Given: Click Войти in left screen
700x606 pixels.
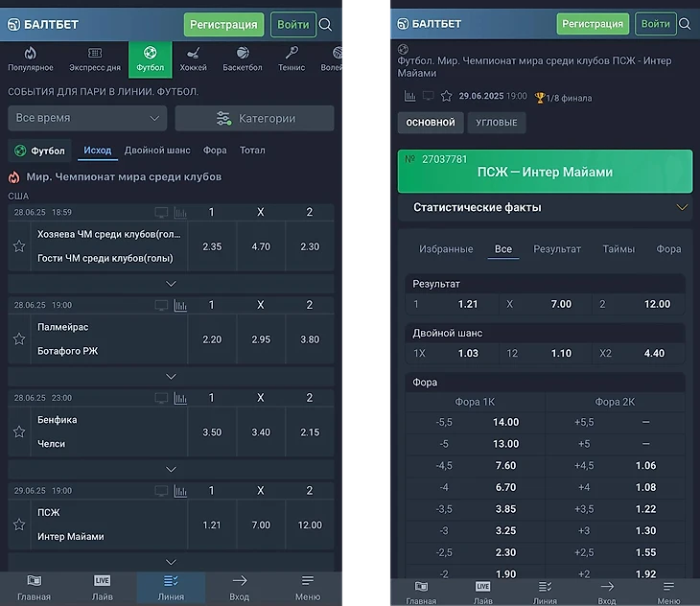Looking at the screenshot, I should click(293, 25).
